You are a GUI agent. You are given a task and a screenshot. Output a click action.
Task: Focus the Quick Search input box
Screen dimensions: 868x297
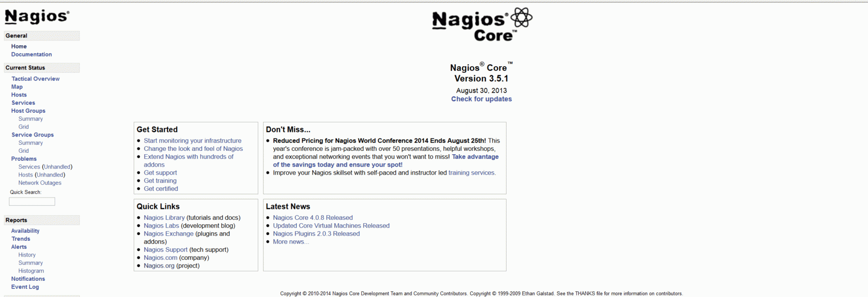[32, 202]
